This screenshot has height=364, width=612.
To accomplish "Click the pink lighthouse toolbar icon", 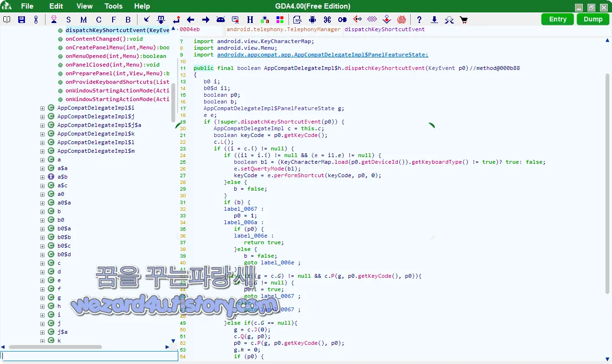I will [x=54, y=20].
